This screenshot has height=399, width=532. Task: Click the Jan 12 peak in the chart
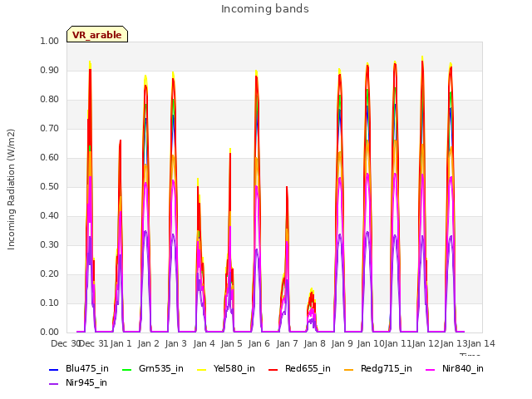pos(422,194)
